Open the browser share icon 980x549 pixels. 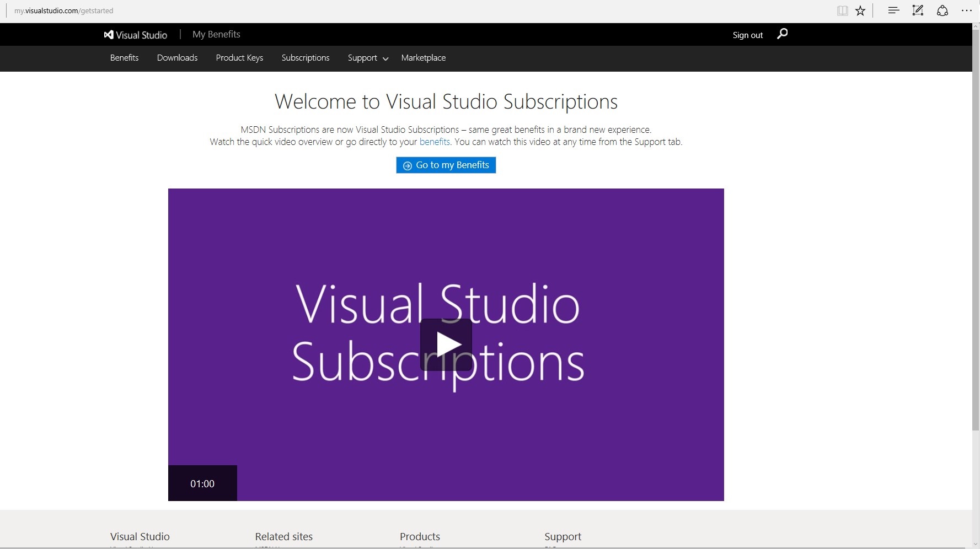coord(942,10)
